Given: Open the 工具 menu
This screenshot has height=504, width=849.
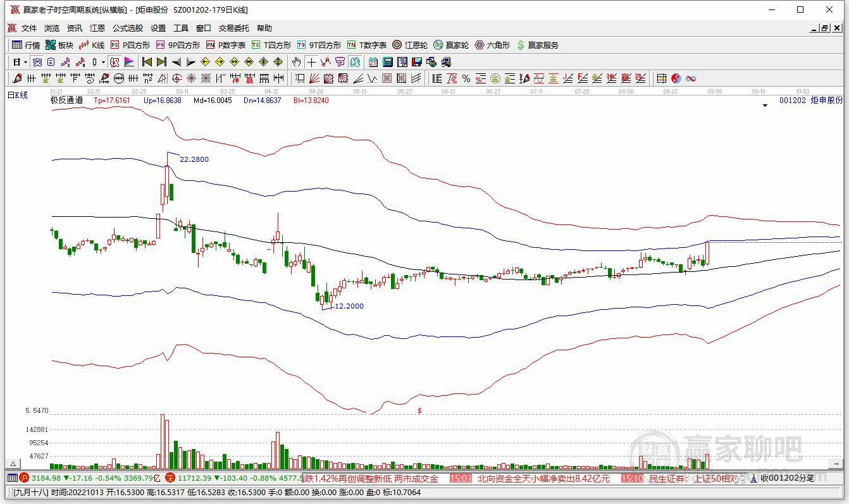Looking at the screenshot, I should [x=181, y=28].
